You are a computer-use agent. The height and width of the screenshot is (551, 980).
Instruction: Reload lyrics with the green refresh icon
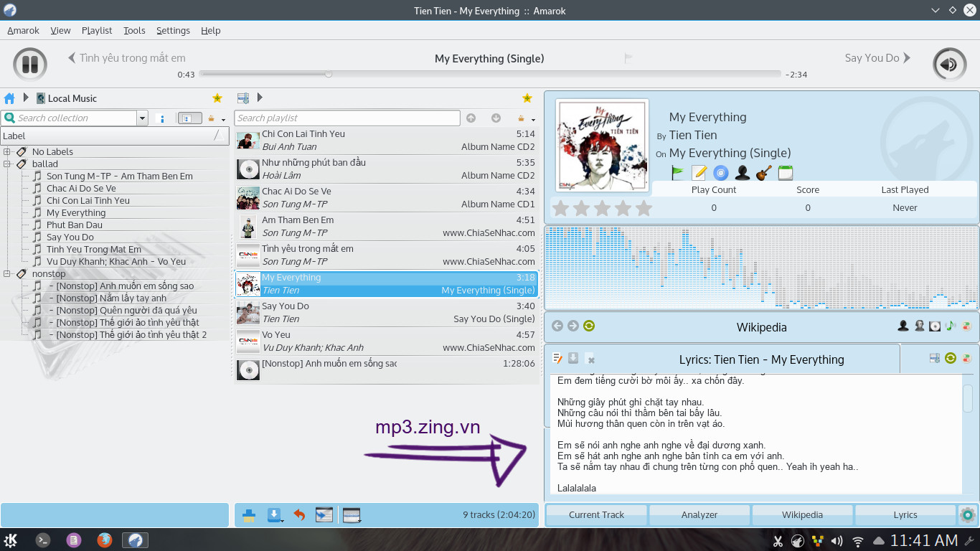(951, 358)
